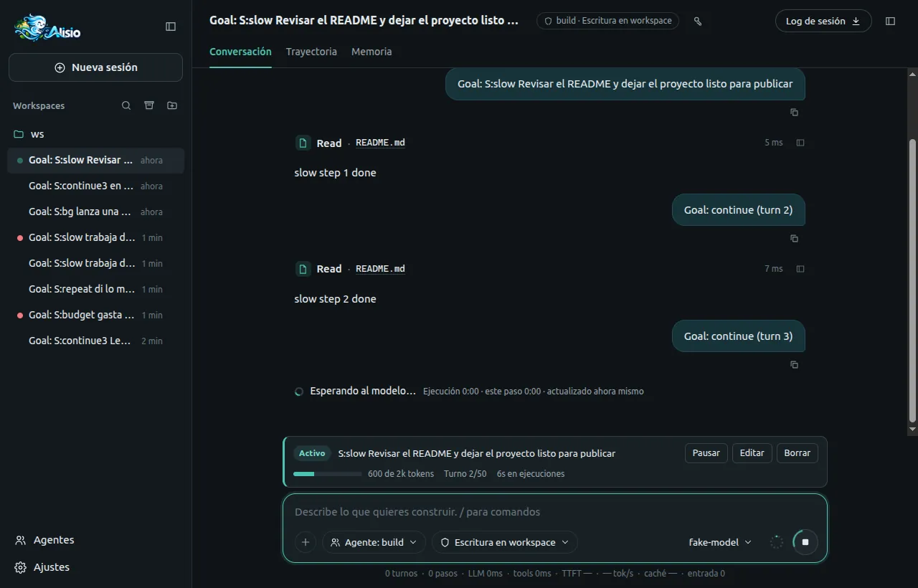The height and width of the screenshot is (588, 918).
Task: Click the file icon of the first Read README.md
Action: [303, 143]
